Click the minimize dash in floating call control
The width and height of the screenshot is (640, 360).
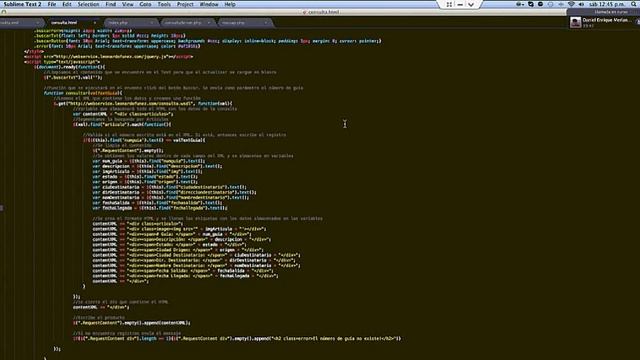pyautogui.click(x=460, y=4)
